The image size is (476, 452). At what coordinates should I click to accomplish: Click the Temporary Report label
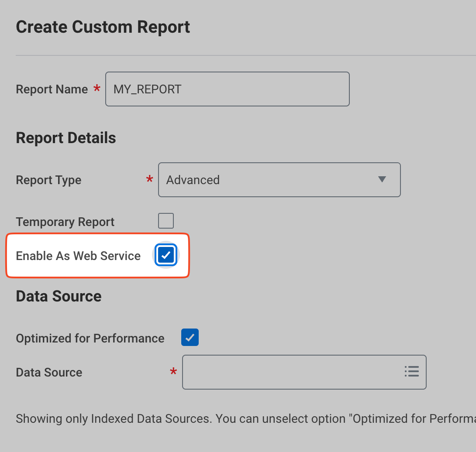coord(65,222)
